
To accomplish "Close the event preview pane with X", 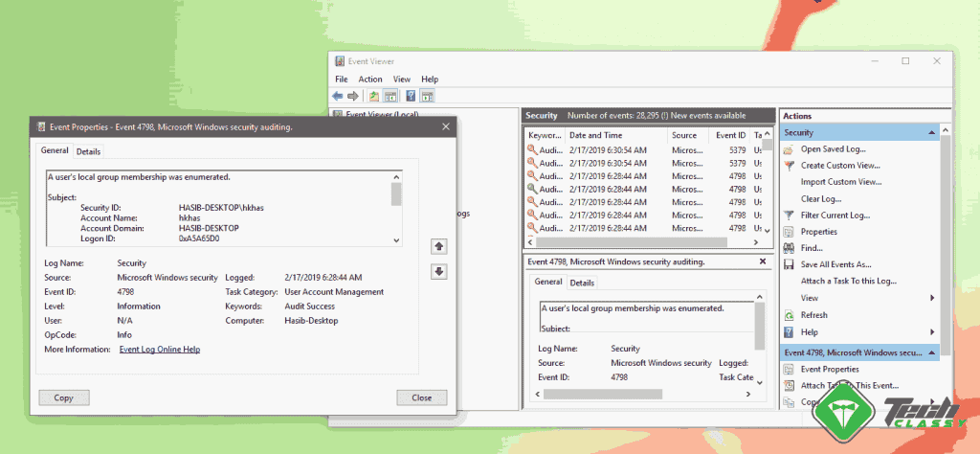I will 763,261.
